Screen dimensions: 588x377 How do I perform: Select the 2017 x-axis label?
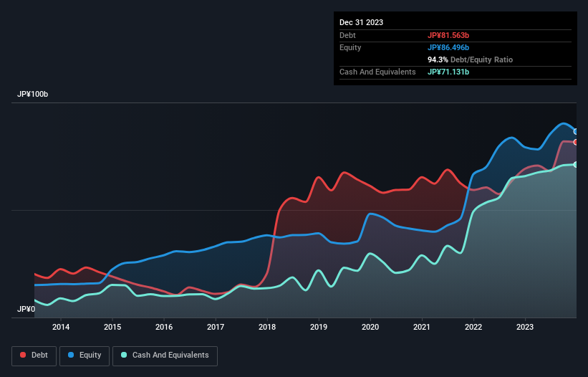(216, 327)
